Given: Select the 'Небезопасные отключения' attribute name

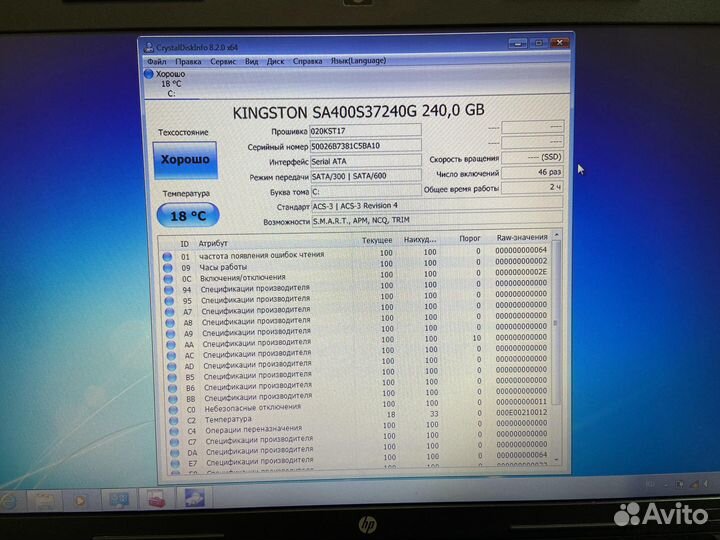Looking at the screenshot, I should coord(253,408).
